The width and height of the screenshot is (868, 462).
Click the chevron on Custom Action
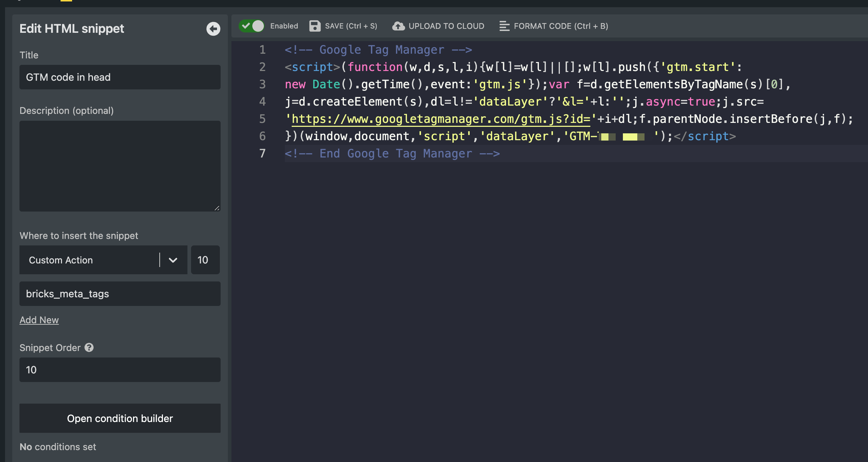click(173, 260)
